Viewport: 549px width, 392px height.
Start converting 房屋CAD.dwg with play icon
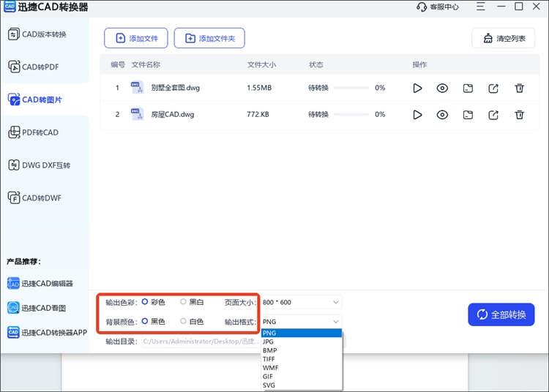click(x=417, y=115)
